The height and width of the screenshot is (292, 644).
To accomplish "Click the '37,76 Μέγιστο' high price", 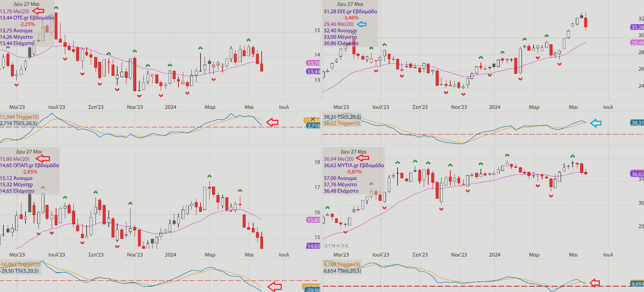I will coord(340,185).
